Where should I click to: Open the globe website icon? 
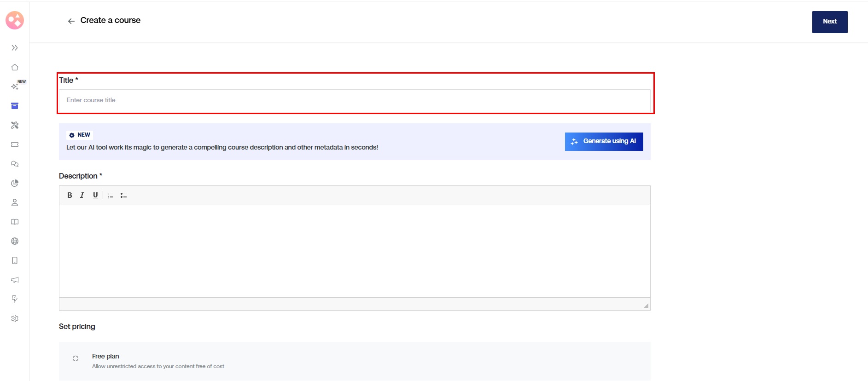[15, 241]
